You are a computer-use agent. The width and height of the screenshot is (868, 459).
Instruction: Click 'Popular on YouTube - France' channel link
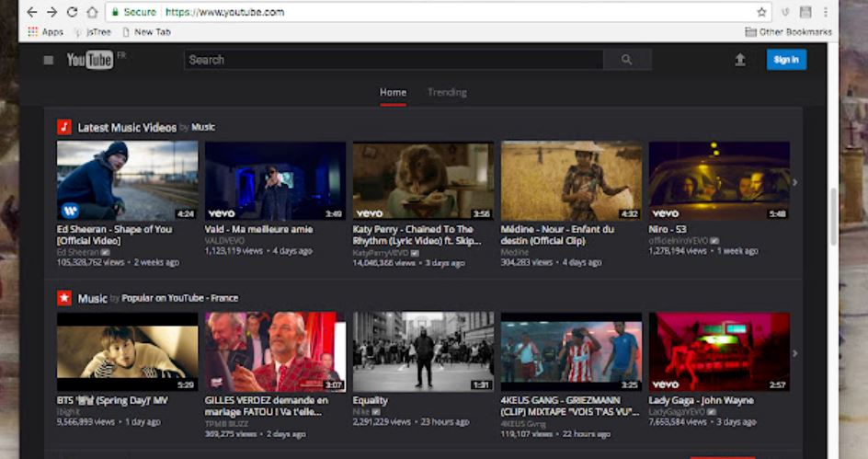click(x=180, y=298)
